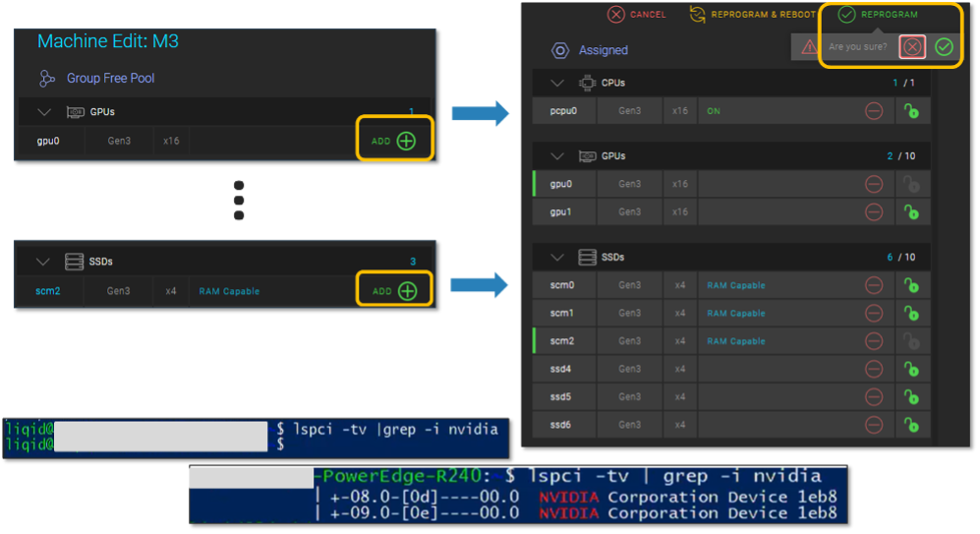Toggle the lock on the gpu1 row
The image size is (980, 534).
(x=911, y=211)
